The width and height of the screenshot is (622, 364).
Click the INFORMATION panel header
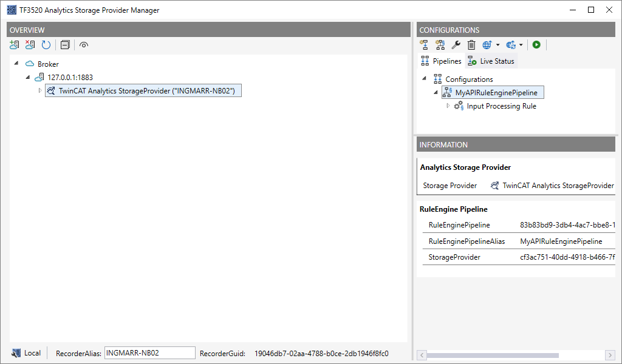(516, 144)
